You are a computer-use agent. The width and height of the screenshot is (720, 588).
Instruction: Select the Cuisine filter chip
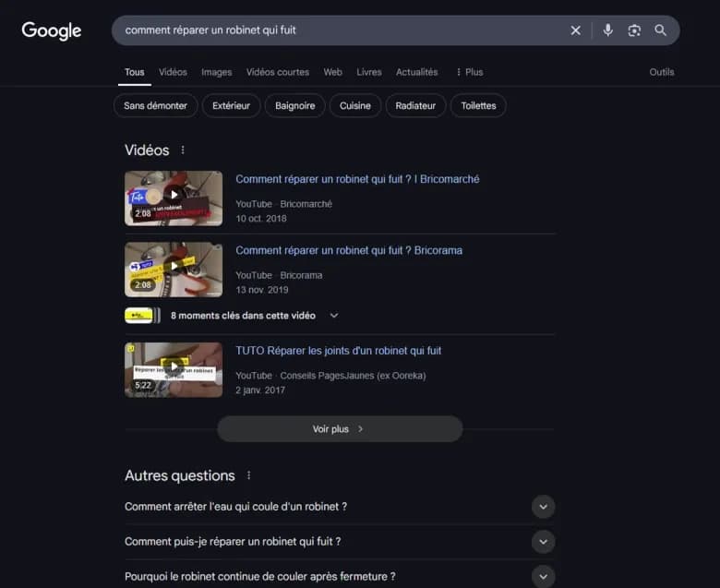(x=355, y=105)
